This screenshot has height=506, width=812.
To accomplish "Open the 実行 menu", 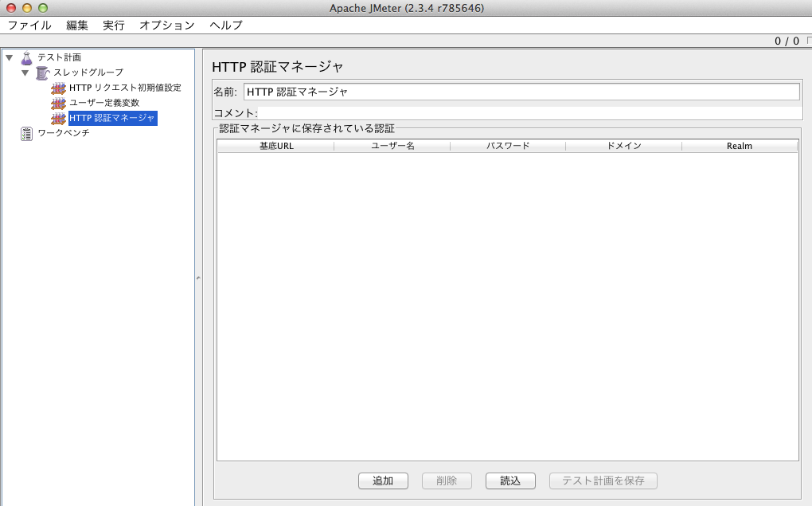I will point(114,25).
